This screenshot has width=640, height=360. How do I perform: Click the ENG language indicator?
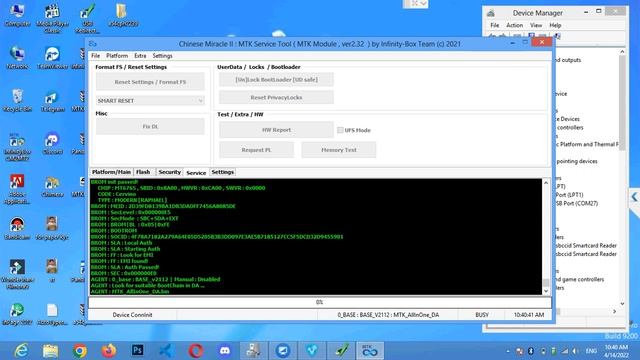point(591,351)
